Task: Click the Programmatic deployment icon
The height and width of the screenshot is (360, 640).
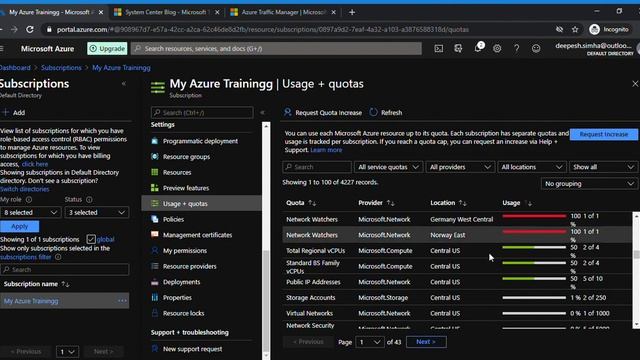Action: coord(155,141)
